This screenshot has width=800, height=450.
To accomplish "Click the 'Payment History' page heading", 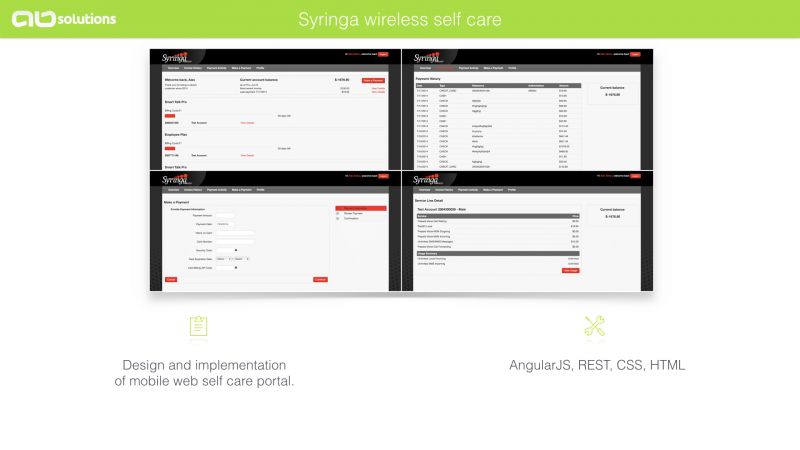I will click(428, 79).
